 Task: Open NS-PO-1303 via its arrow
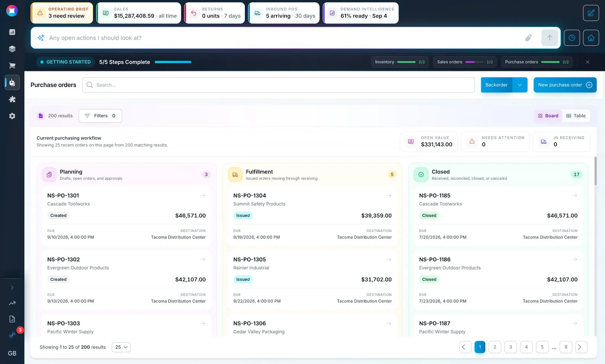[x=203, y=323]
